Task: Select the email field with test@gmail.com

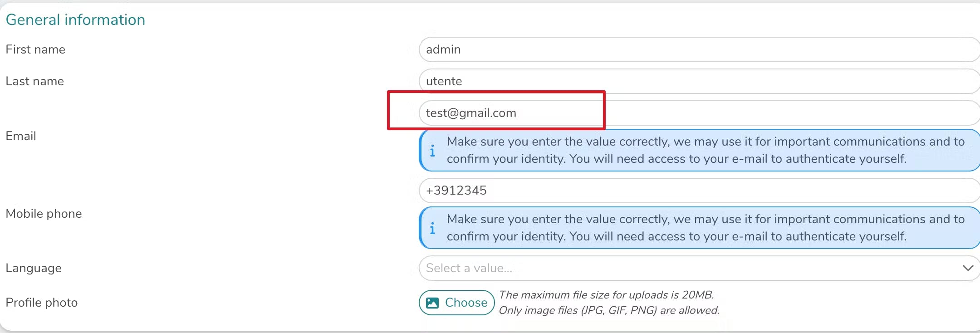Action: 681,113
